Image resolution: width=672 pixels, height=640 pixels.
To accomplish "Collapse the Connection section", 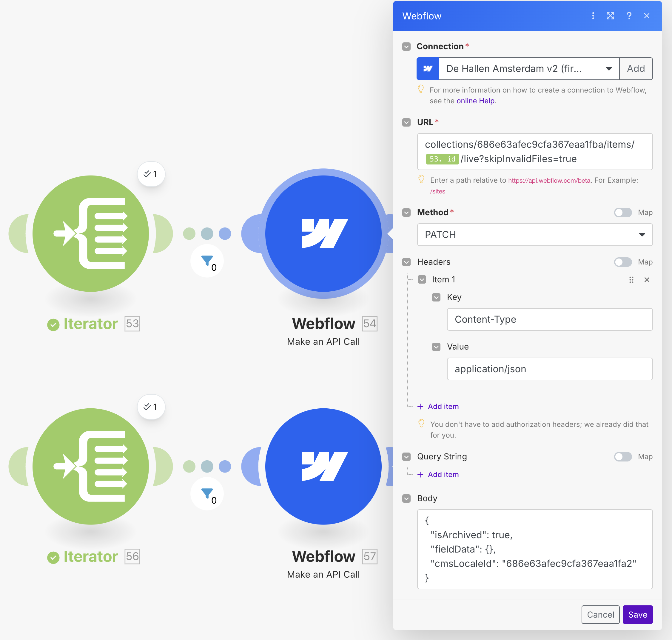I will tap(406, 46).
